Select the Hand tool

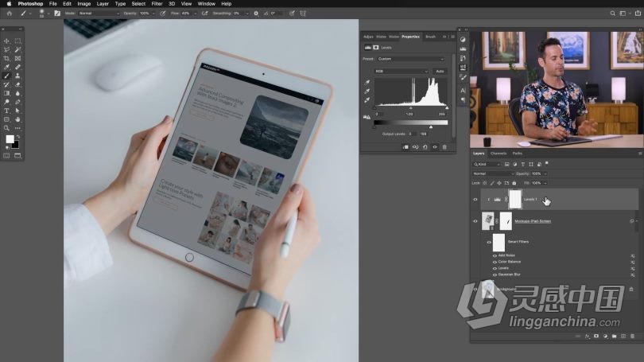coord(17,119)
